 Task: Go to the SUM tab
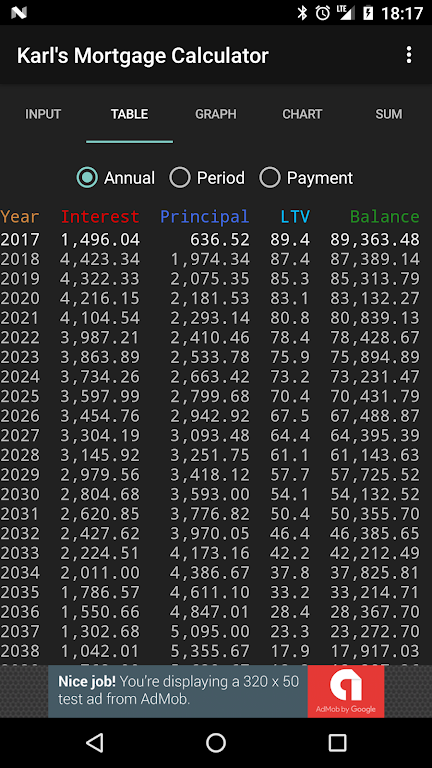click(388, 114)
